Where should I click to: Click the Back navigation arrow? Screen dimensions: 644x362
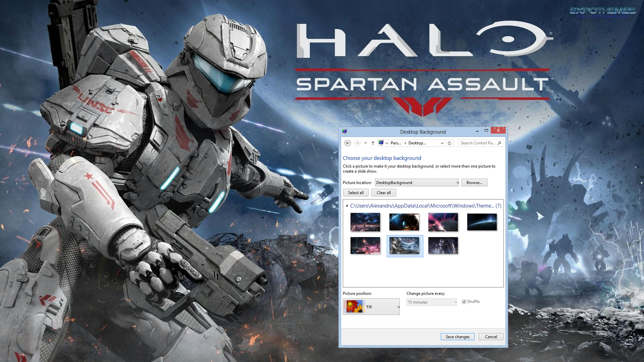pos(348,143)
